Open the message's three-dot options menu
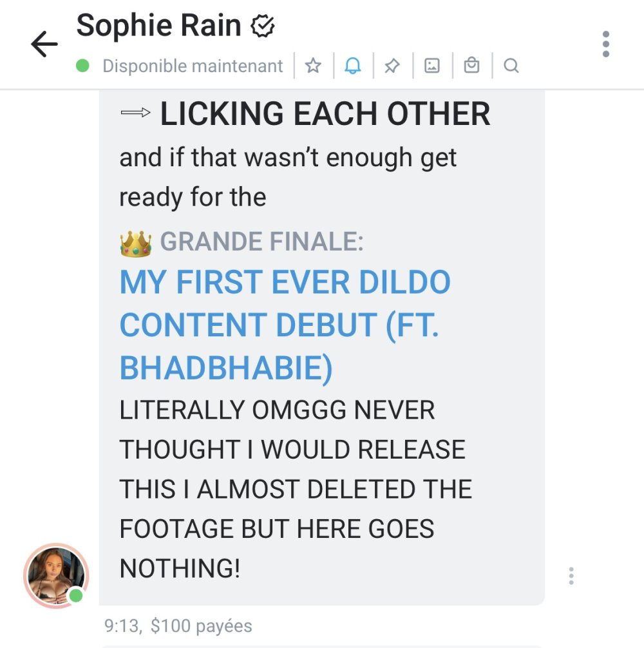Image resolution: width=644 pixels, height=648 pixels. point(571,576)
